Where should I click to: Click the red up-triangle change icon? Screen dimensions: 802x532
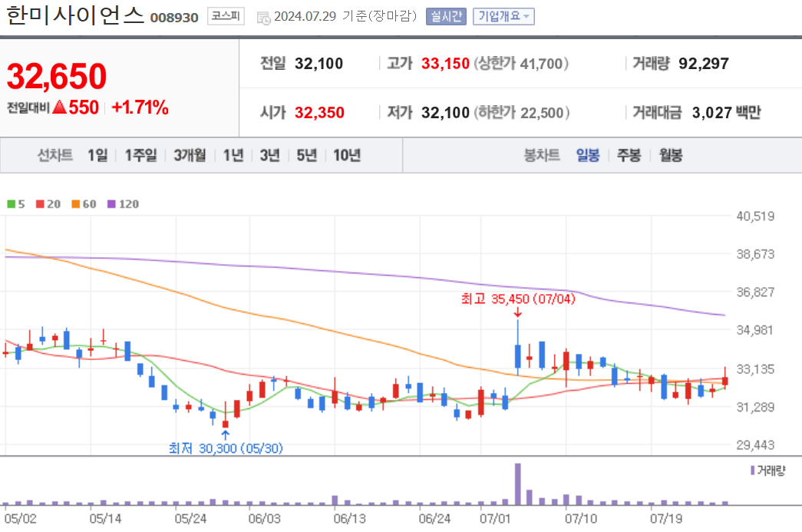[59, 107]
